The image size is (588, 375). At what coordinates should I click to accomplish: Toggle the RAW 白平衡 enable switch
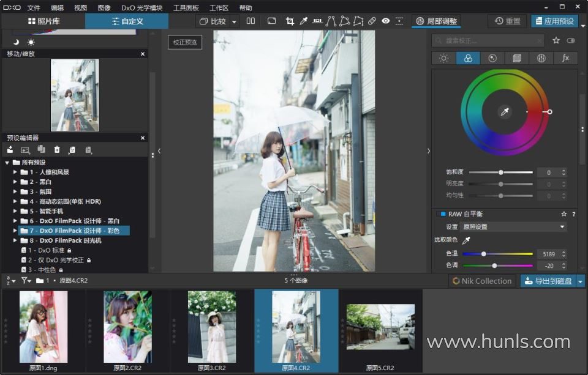[440, 214]
